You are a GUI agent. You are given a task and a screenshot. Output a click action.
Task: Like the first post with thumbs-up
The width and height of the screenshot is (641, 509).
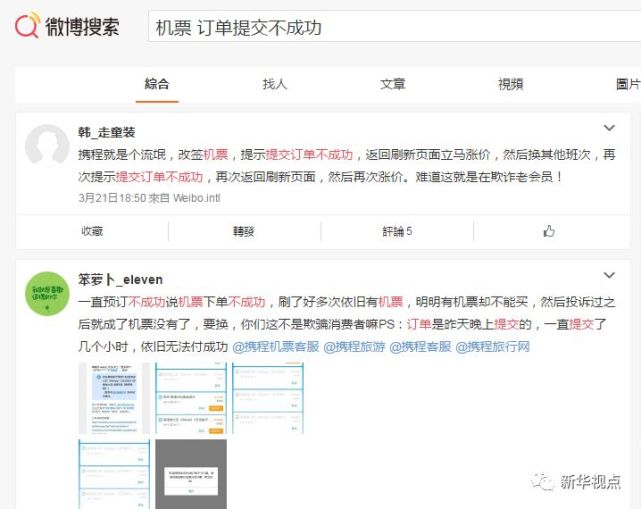(x=549, y=231)
